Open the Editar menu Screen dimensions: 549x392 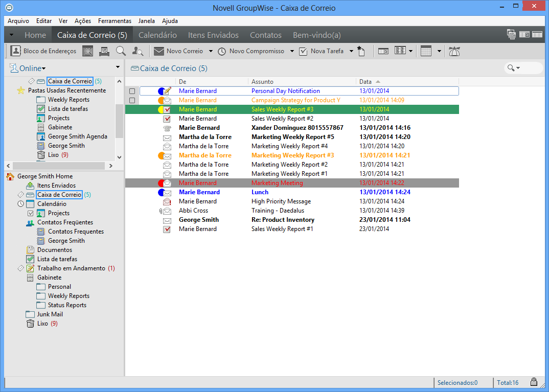[x=44, y=20]
